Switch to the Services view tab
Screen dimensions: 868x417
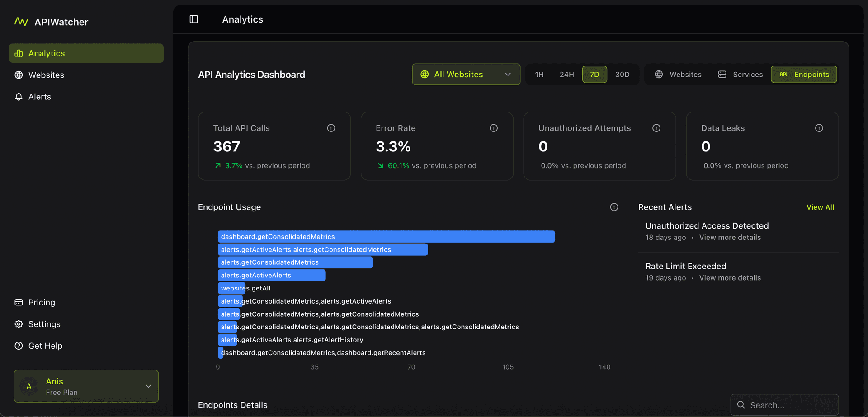coord(740,74)
